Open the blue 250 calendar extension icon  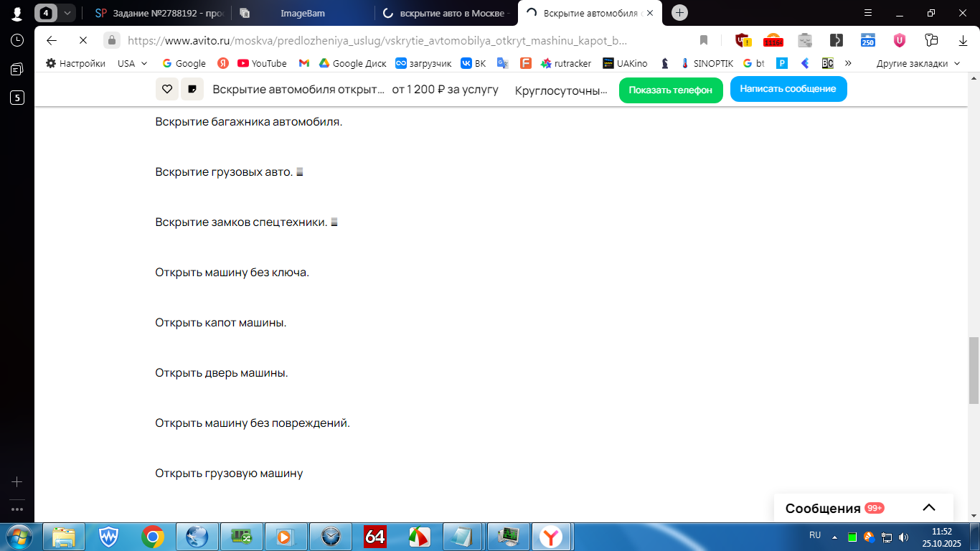868,40
